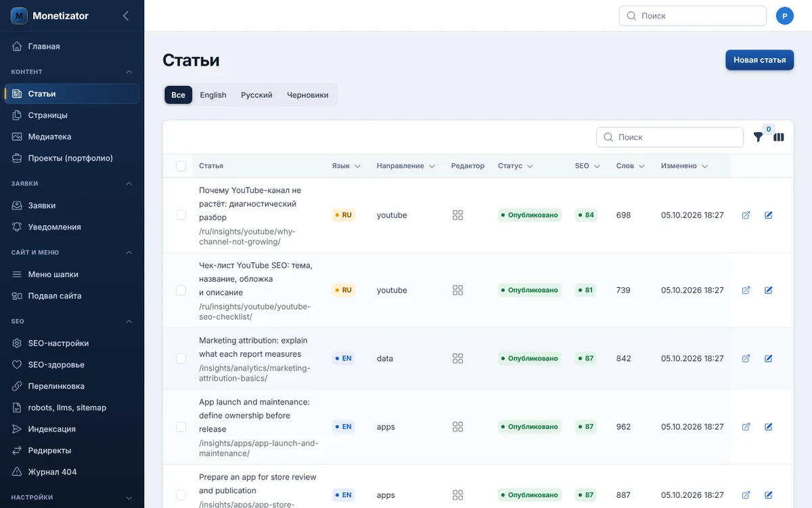Click the Редактор column header
812x508 pixels.
pos(468,166)
